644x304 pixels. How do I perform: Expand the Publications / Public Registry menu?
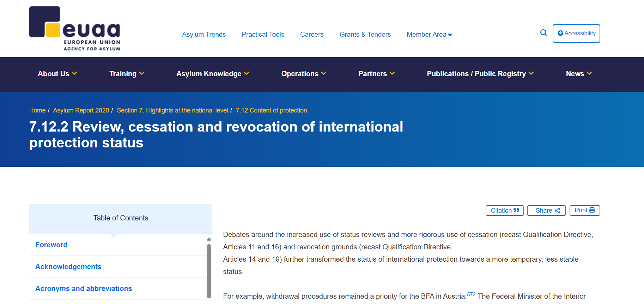coord(480,74)
